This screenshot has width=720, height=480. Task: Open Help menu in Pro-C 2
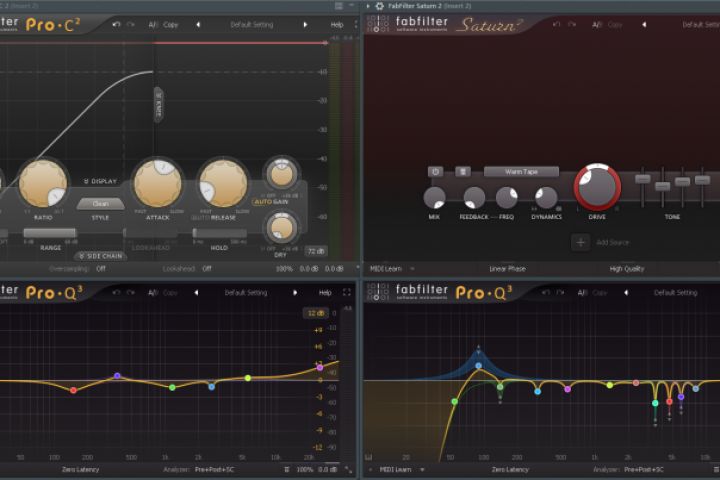pos(337,25)
